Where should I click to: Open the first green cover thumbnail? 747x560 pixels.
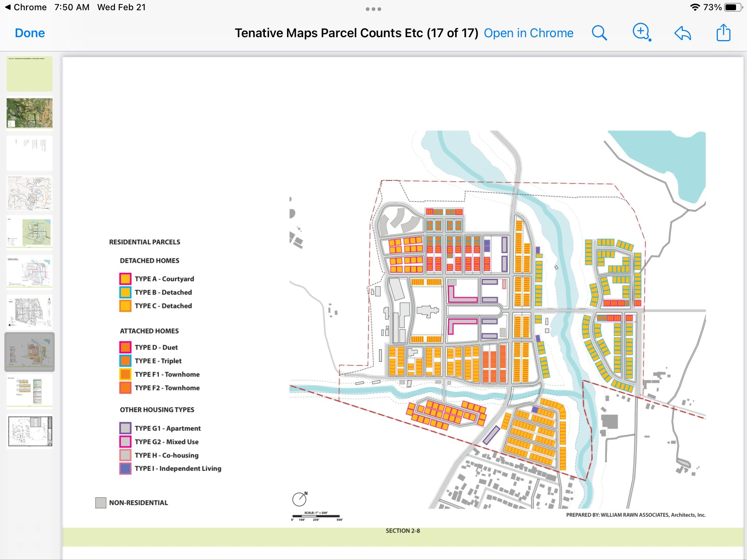click(30, 73)
